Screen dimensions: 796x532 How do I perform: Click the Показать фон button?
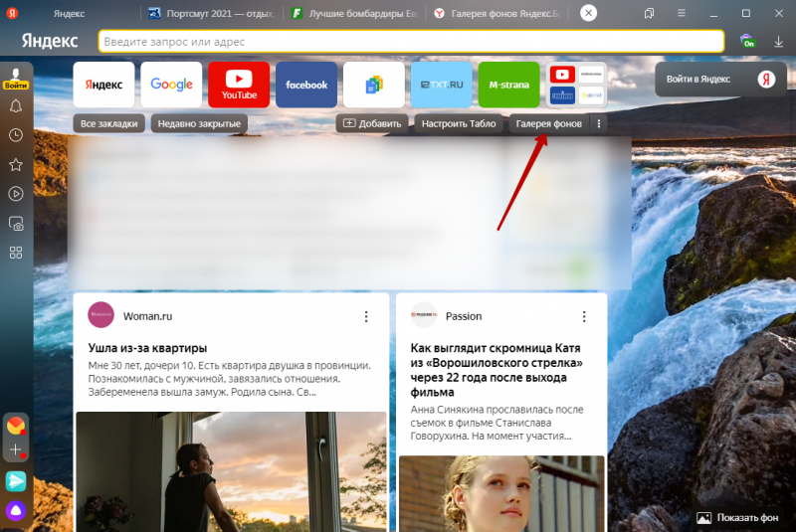click(739, 518)
